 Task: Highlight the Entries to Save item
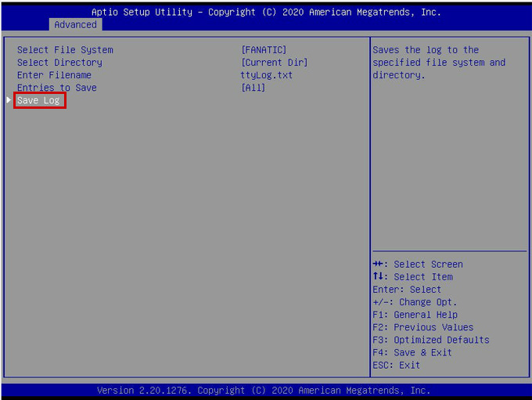[57, 88]
